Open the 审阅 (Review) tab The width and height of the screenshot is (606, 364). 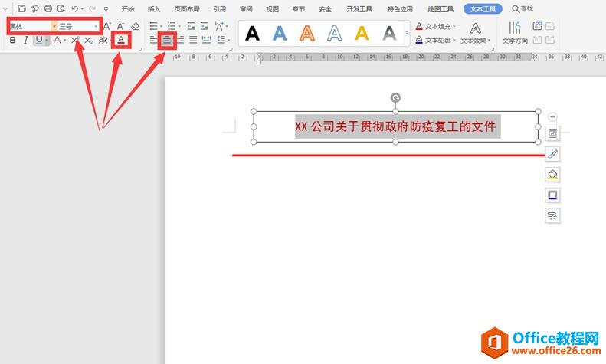point(246,9)
